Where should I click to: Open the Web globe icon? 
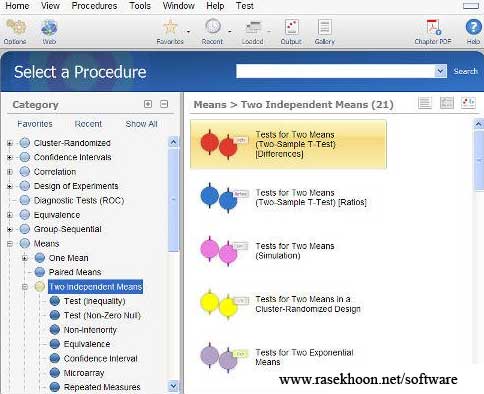click(x=49, y=28)
